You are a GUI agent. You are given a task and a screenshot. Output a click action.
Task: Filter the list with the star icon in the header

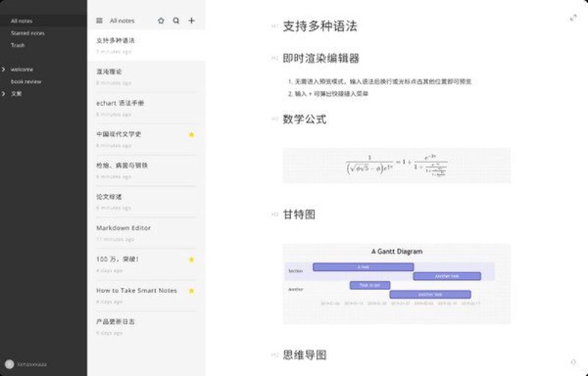click(x=161, y=21)
